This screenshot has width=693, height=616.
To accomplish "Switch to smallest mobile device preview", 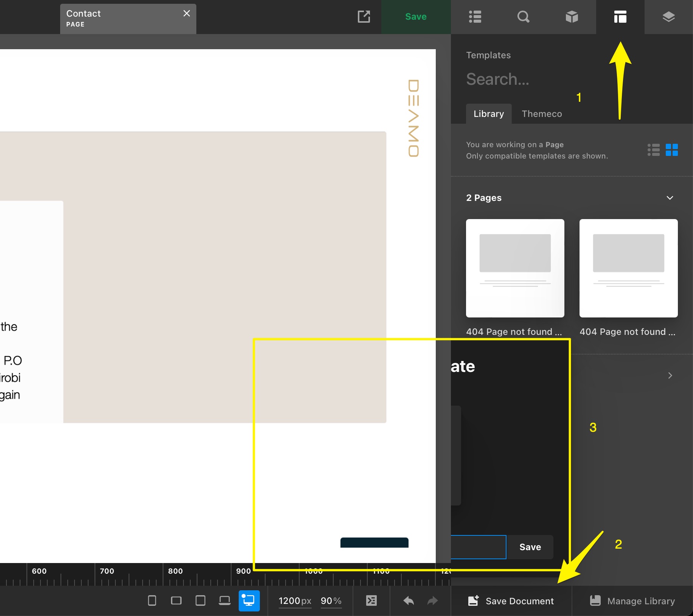I will [x=152, y=600].
